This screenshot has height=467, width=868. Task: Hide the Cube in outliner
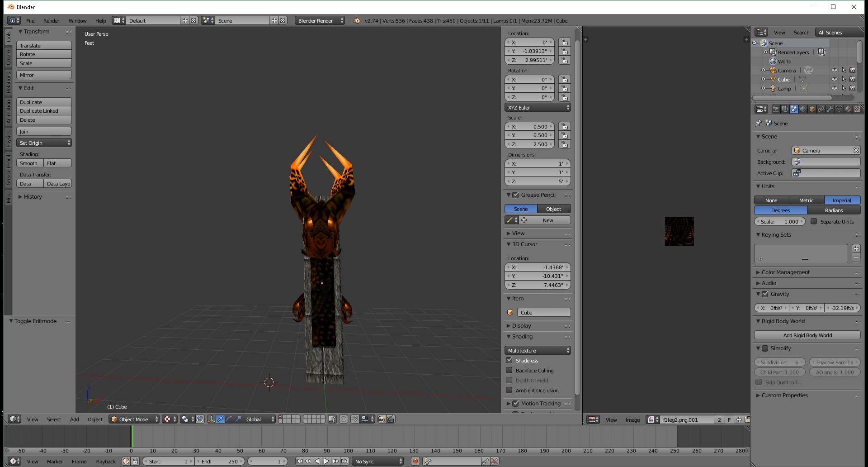tap(835, 80)
